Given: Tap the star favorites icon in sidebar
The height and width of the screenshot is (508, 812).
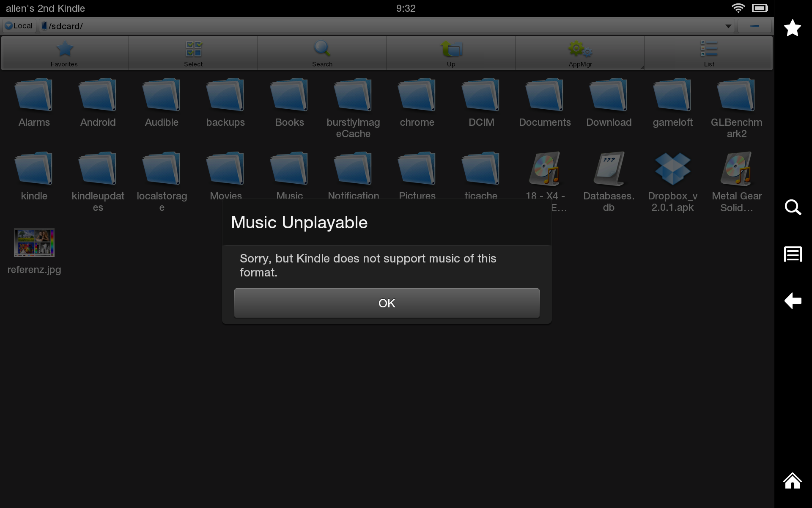Looking at the screenshot, I should 793,28.
